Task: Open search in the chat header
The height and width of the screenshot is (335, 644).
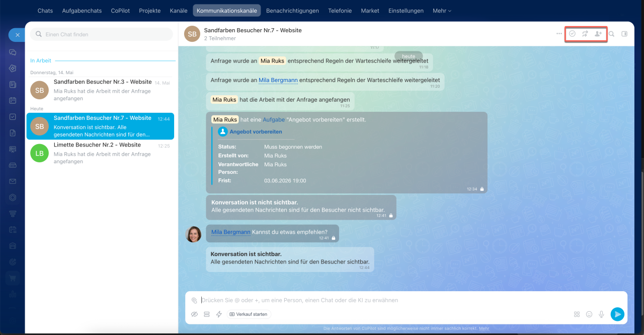Action: (612, 34)
